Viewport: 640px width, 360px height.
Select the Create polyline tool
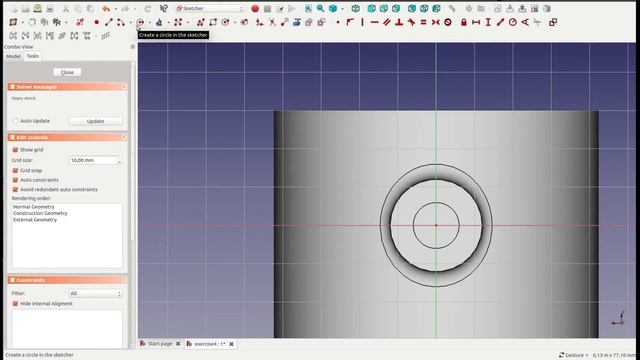[200, 22]
